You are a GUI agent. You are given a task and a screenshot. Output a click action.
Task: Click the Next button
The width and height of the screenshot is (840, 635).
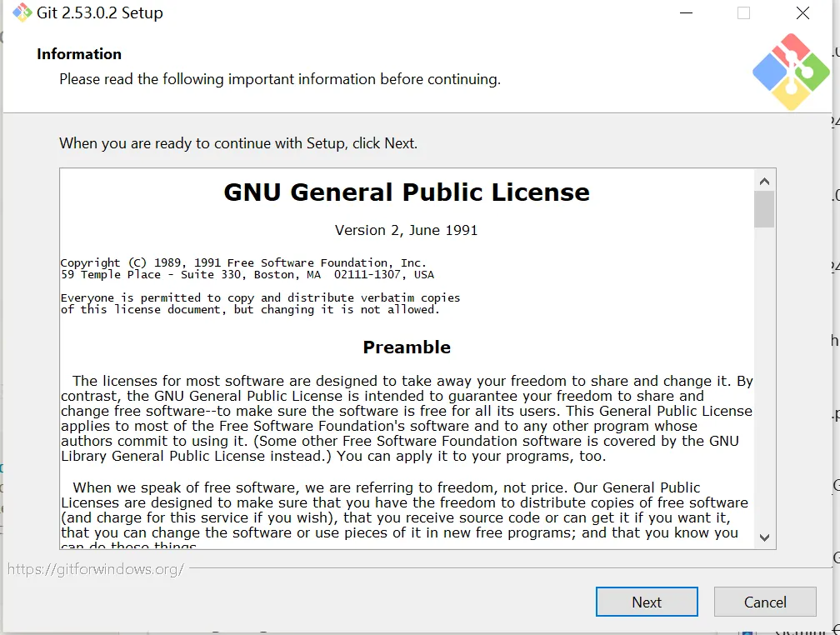coord(647,602)
